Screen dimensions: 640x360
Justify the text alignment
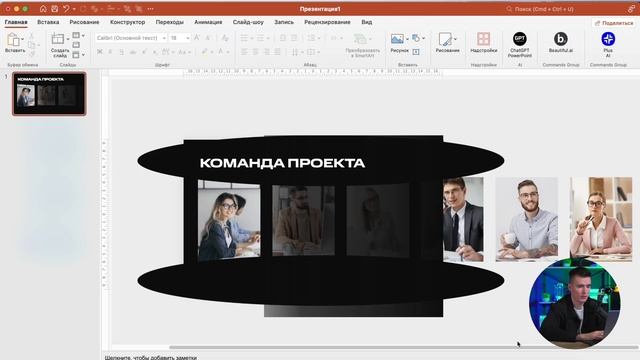(x=277, y=52)
